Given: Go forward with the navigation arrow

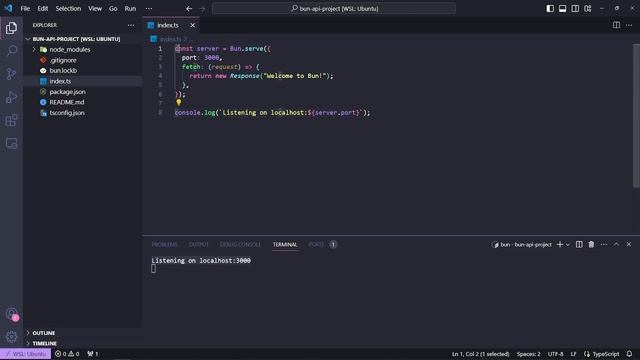Looking at the screenshot, I should pos(202,8).
